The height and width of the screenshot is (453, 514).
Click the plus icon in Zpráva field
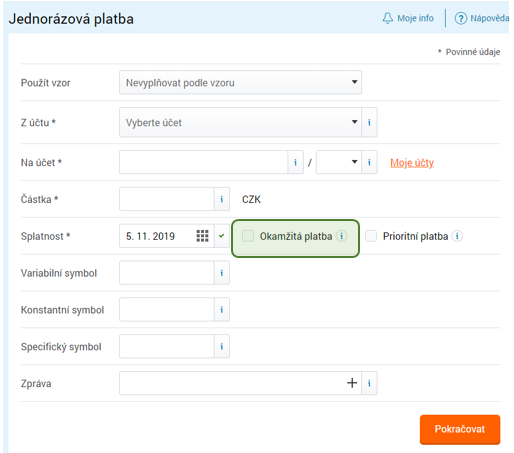[352, 383]
